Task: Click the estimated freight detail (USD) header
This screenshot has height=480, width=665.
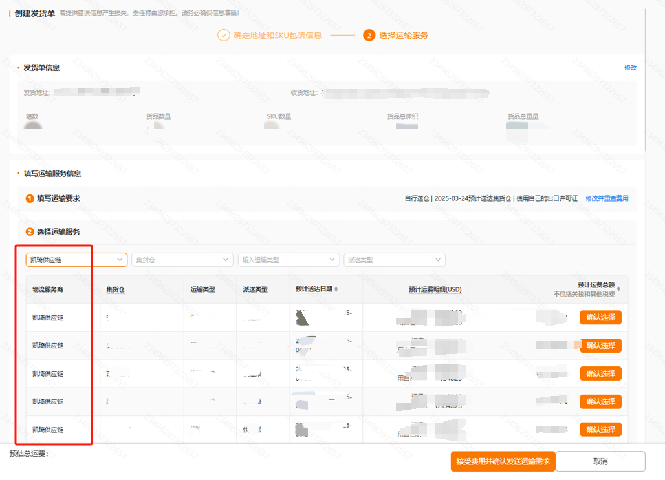Action: [435, 290]
